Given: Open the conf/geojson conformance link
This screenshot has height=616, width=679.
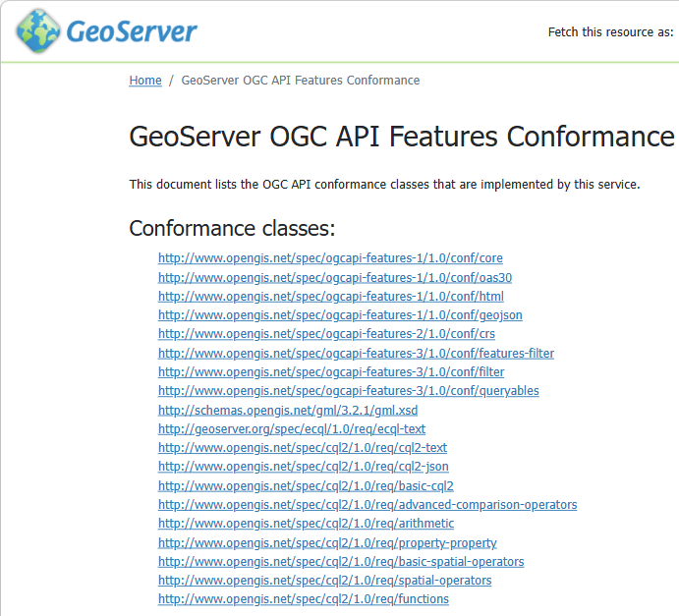Looking at the screenshot, I should pyautogui.click(x=340, y=315).
